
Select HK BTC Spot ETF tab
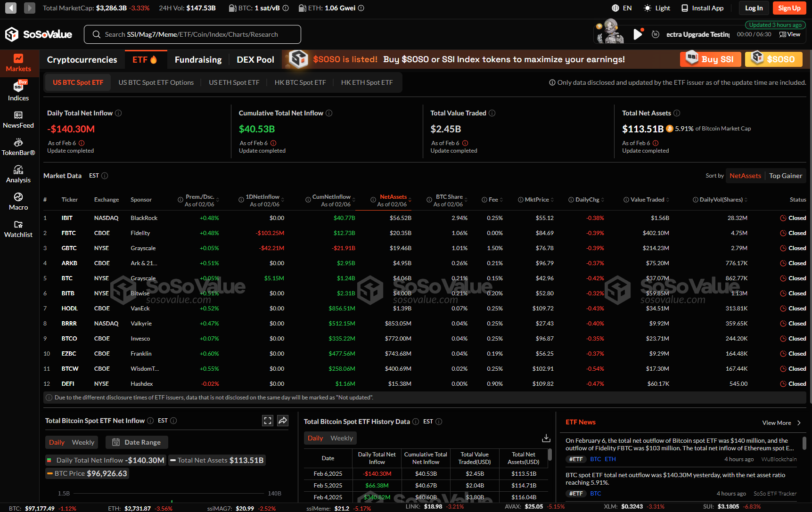[x=300, y=82]
